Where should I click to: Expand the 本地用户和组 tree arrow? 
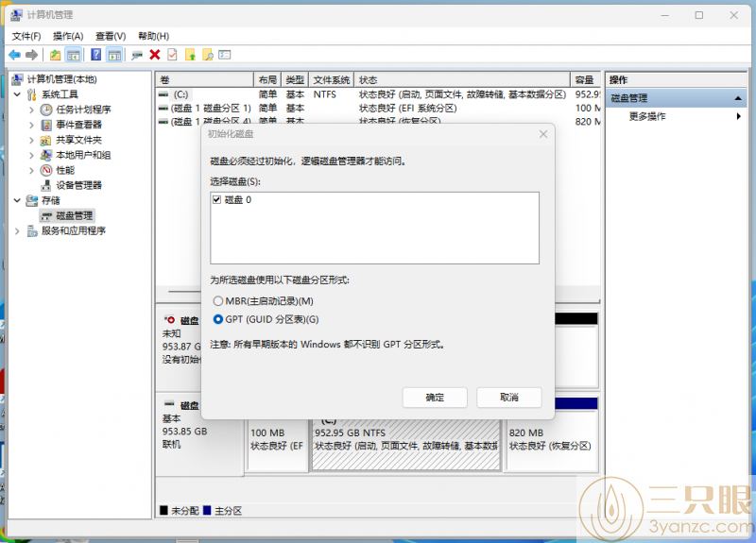(x=32, y=155)
